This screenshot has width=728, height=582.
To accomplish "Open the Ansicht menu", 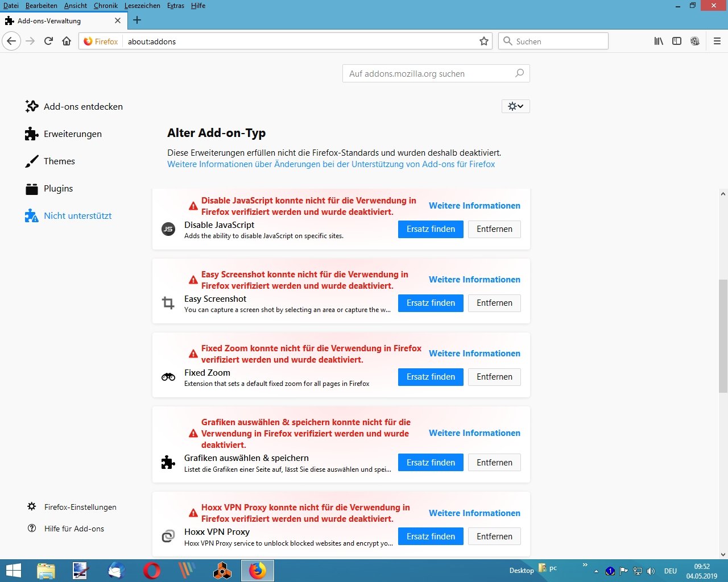I will coord(76,6).
